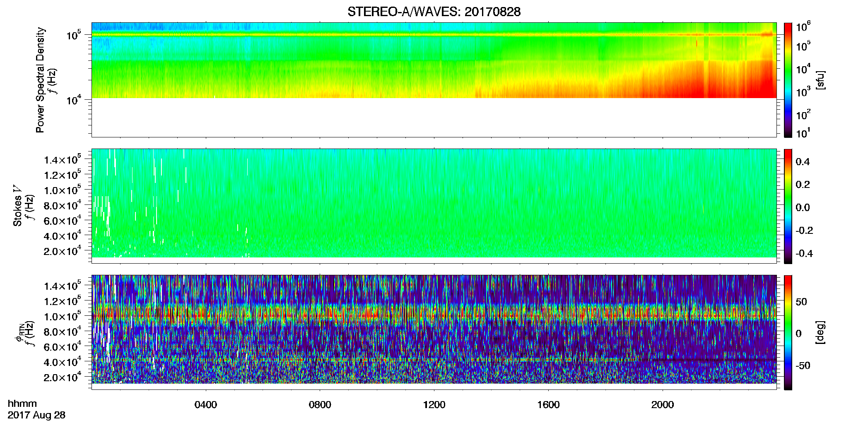The image size is (868, 447).
Task: Click the 0800 time tick label
Action: tap(320, 404)
